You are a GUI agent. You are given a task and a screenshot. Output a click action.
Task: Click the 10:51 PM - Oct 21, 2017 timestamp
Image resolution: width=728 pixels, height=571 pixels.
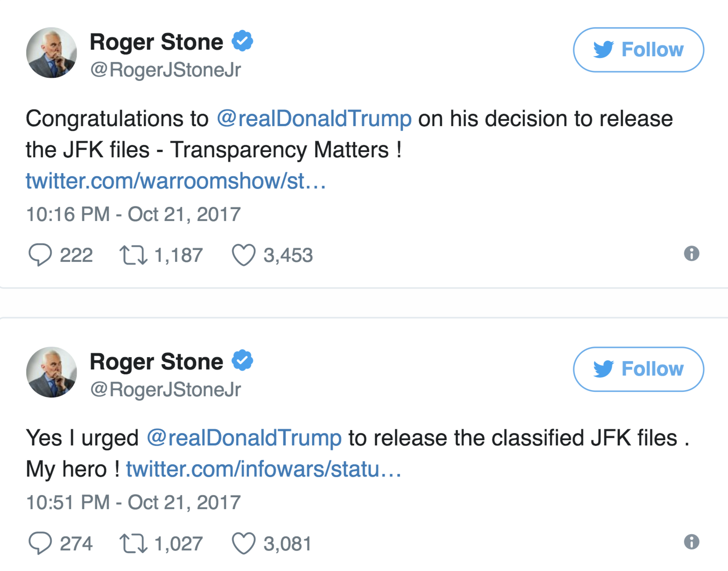[x=133, y=502]
